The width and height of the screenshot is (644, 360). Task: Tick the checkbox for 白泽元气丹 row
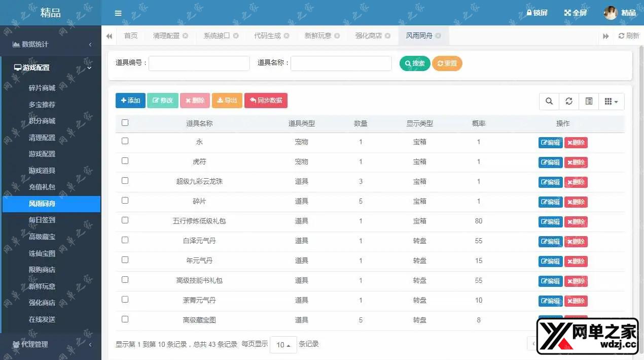click(x=125, y=240)
